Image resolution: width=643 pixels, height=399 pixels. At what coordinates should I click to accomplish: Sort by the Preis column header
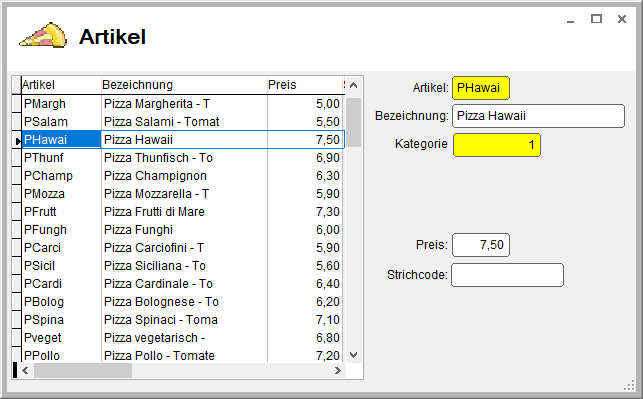click(305, 85)
